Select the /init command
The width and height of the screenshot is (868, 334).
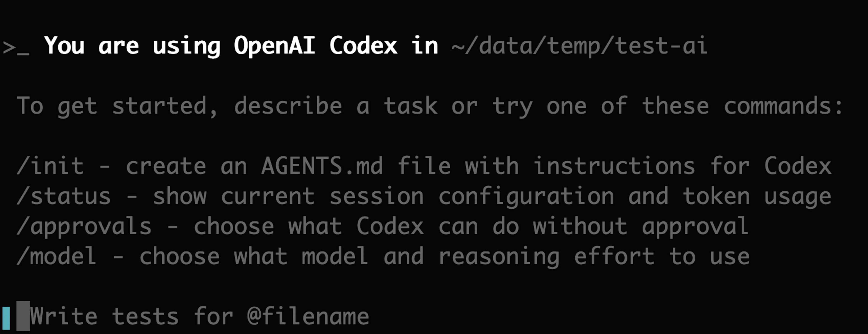[x=50, y=166]
